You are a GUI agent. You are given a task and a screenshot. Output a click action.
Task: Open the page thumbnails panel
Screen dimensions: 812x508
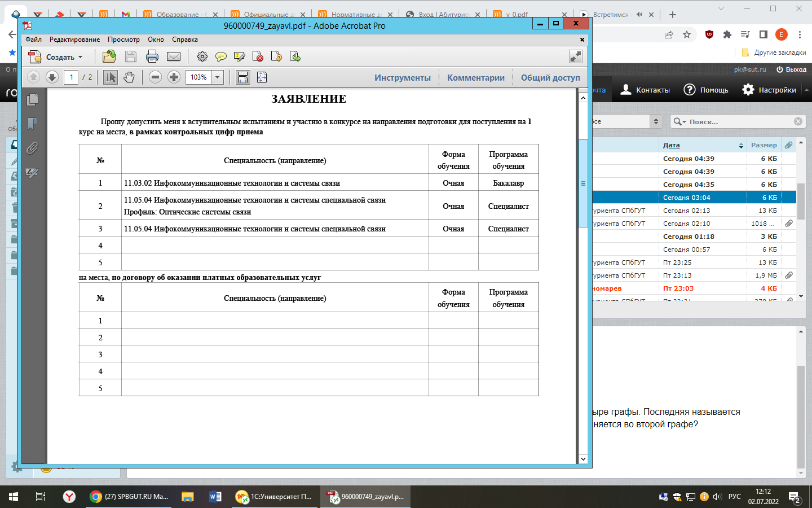click(x=33, y=100)
